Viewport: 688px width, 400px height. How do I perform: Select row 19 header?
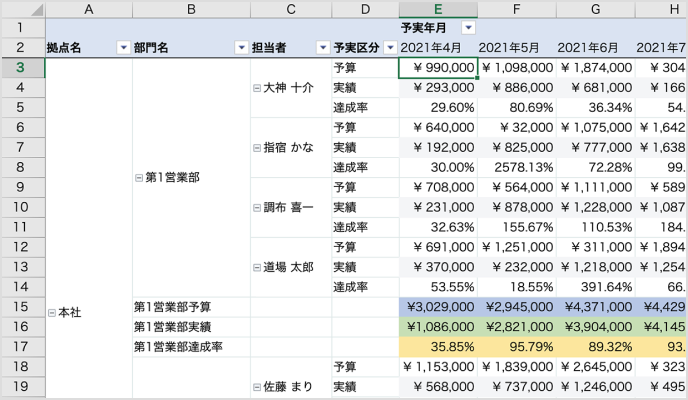(x=23, y=387)
